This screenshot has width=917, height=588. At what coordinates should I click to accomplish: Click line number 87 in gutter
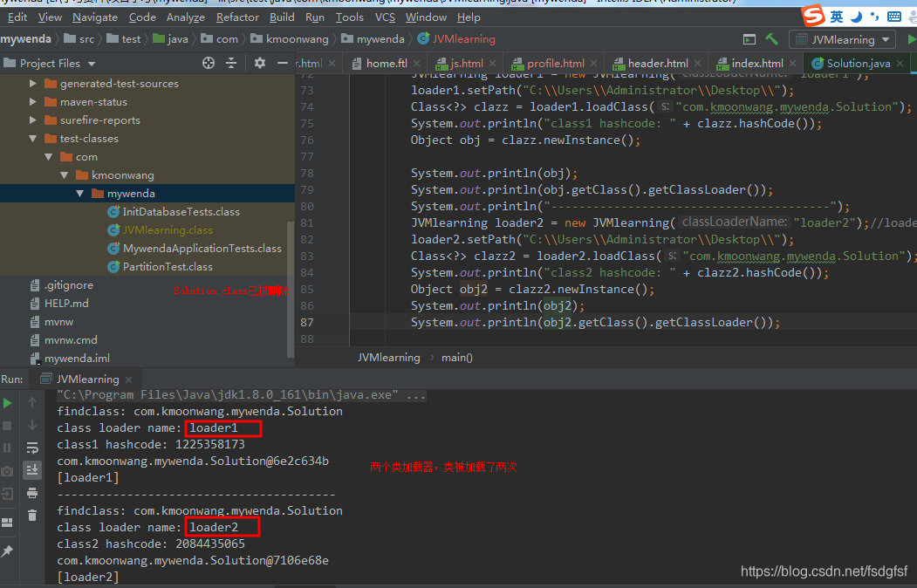(x=307, y=323)
